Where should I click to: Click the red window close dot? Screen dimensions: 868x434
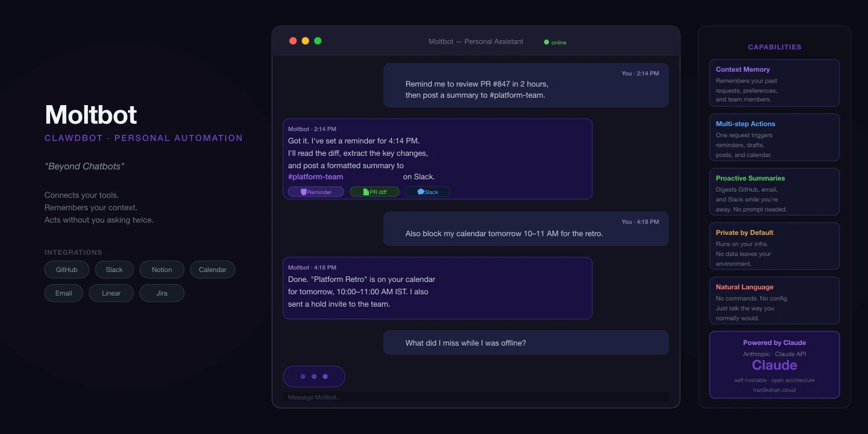293,41
